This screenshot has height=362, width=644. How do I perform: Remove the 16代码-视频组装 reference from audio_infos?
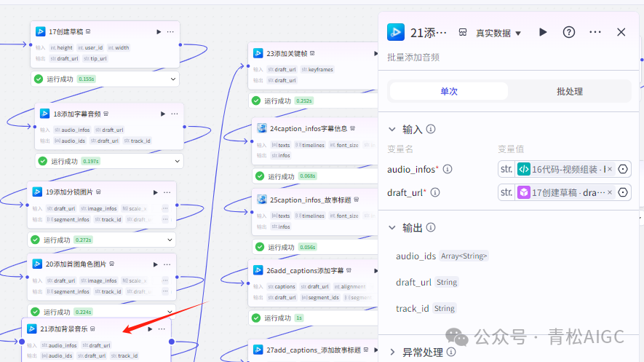click(610, 169)
